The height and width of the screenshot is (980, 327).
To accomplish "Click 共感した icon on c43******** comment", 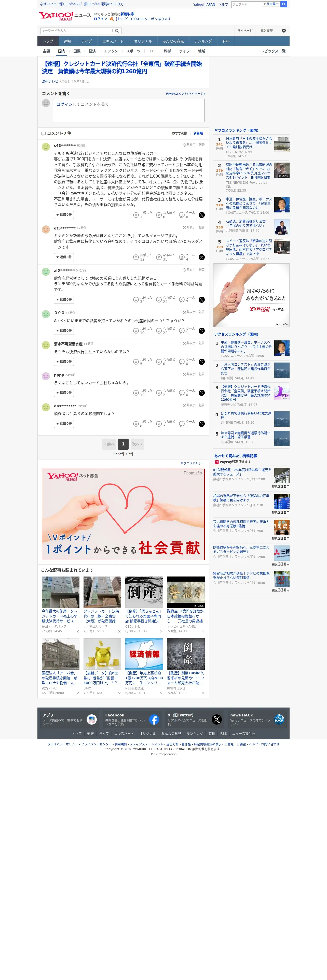I will [136, 215].
